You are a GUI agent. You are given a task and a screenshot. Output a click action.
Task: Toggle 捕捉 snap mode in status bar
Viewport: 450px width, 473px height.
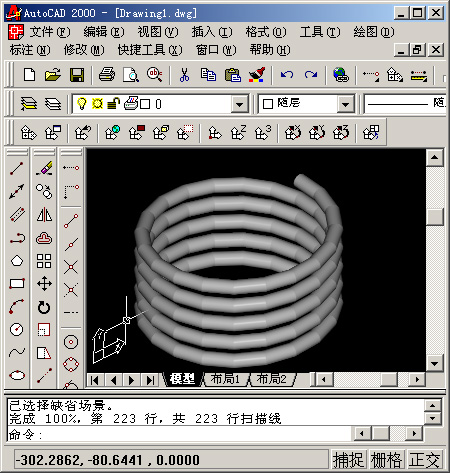tap(349, 460)
